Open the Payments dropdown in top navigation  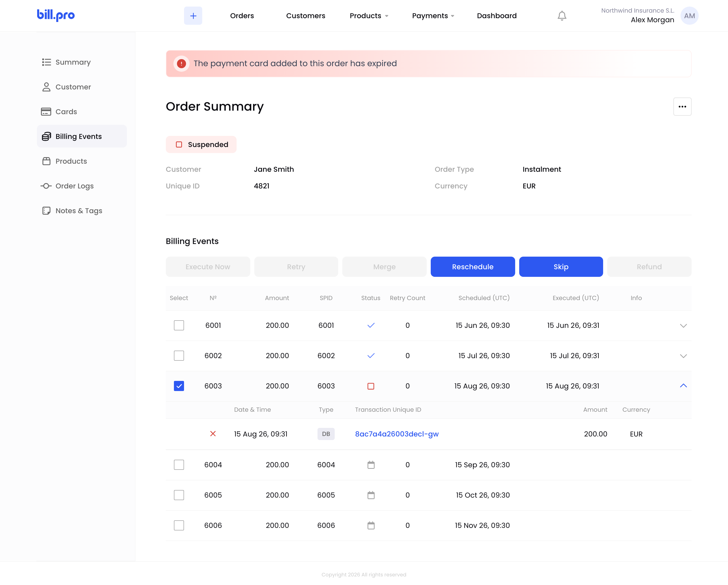click(x=433, y=15)
